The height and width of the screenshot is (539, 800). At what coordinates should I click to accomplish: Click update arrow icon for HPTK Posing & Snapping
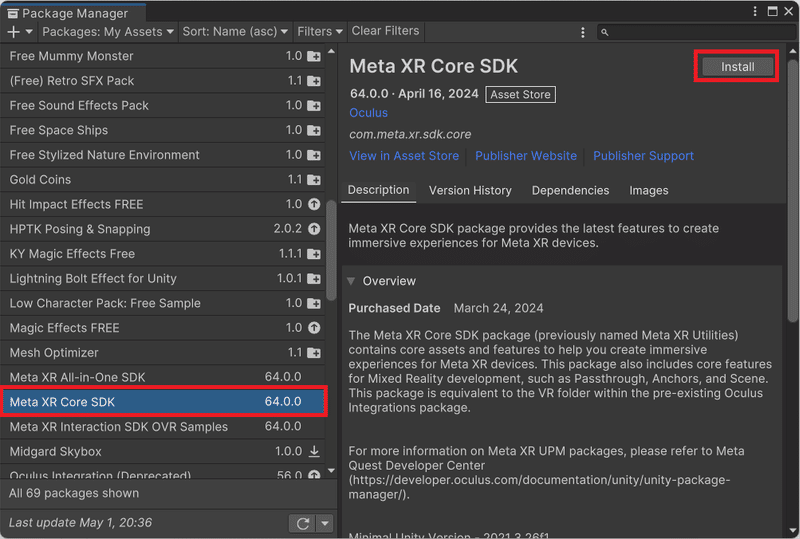pos(314,229)
